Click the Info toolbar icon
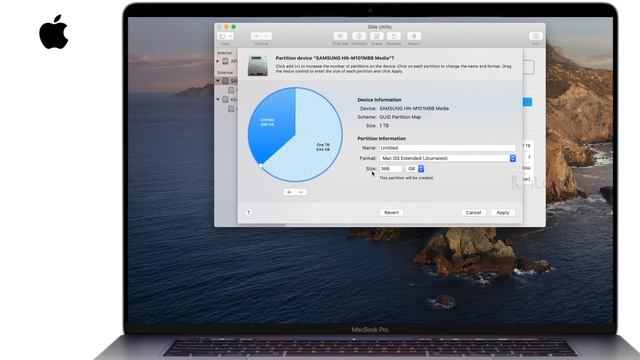This screenshot has width=640, height=360. click(x=536, y=36)
